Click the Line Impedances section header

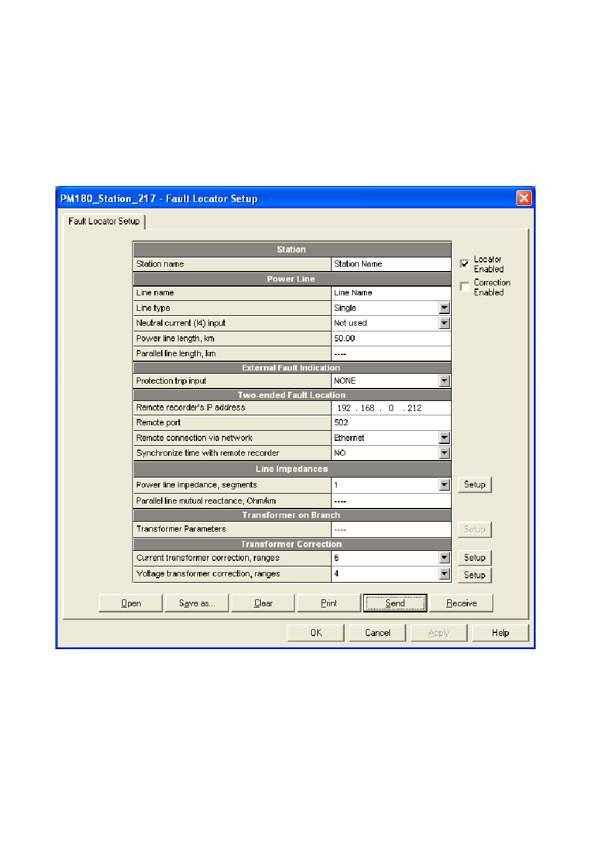(292, 469)
